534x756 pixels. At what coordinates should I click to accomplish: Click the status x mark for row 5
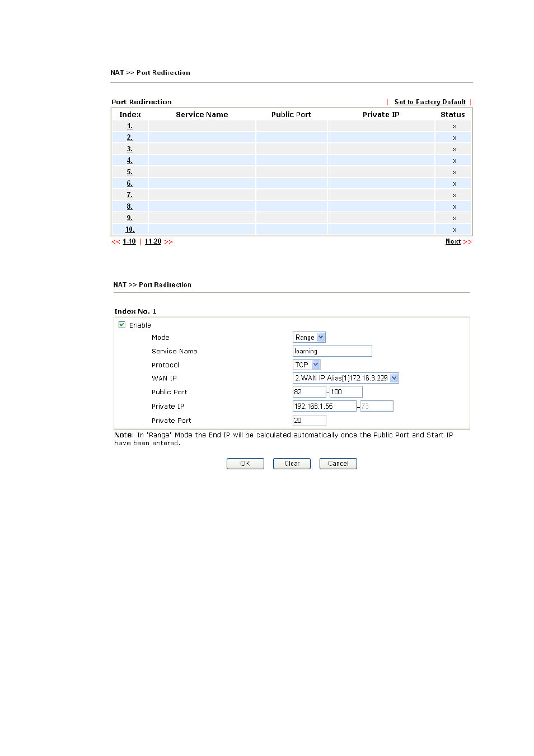point(454,172)
